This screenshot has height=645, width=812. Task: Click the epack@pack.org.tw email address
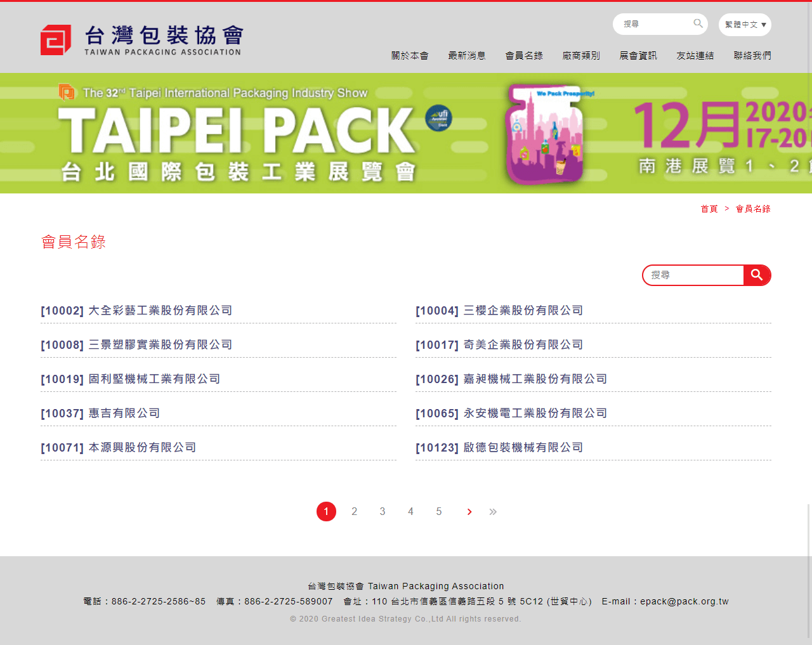pos(684,602)
